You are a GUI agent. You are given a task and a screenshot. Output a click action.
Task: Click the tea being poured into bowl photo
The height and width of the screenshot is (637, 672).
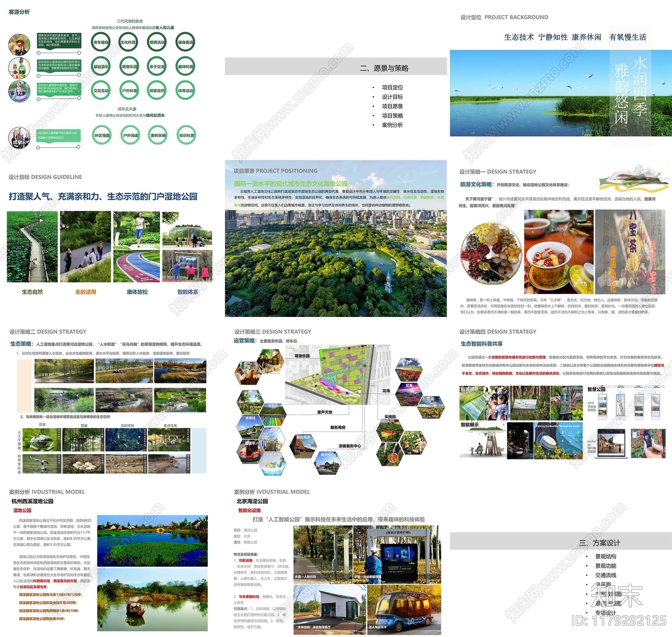[x=559, y=252]
